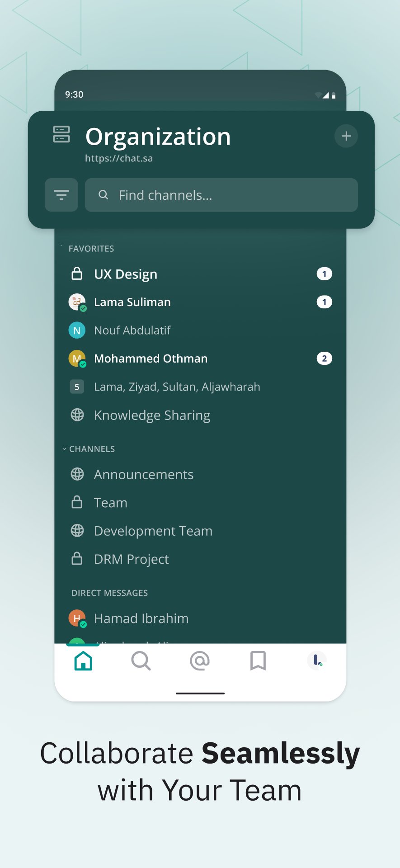Open the five-member group message
The width and height of the screenshot is (400, 868).
[x=177, y=387]
